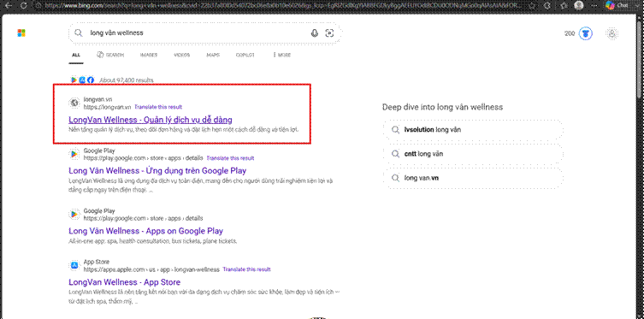Screen dimensions: 644x319
Task: Switch to the MAPS tab
Action: (x=213, y=55)
